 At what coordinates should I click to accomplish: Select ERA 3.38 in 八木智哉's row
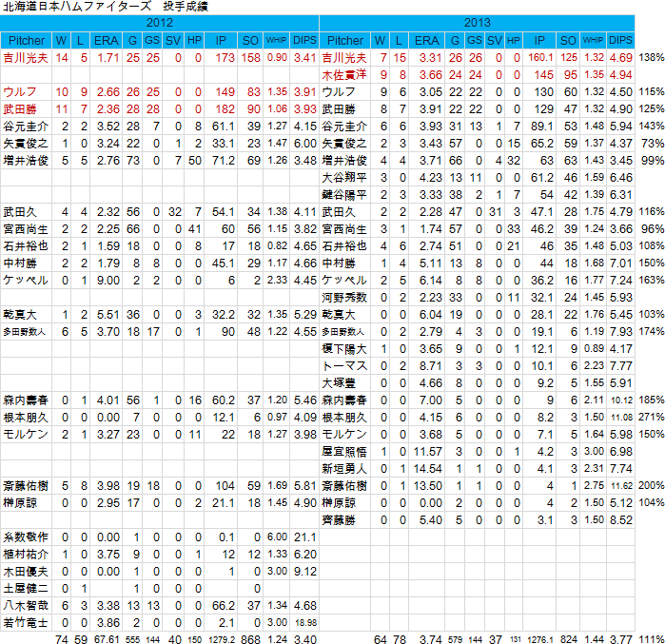point(108,606)
